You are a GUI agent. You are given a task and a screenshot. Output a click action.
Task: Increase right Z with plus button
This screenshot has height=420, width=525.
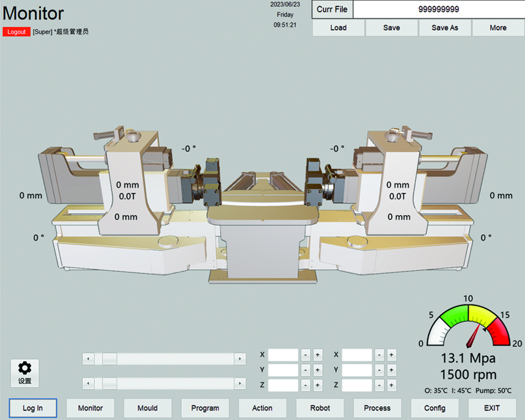click(392, 385)
